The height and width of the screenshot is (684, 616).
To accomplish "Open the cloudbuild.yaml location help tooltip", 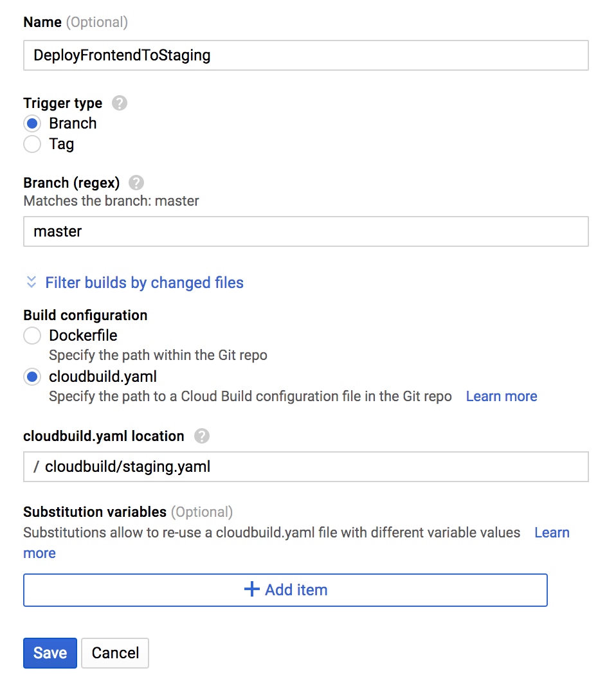I will point(201,436).
